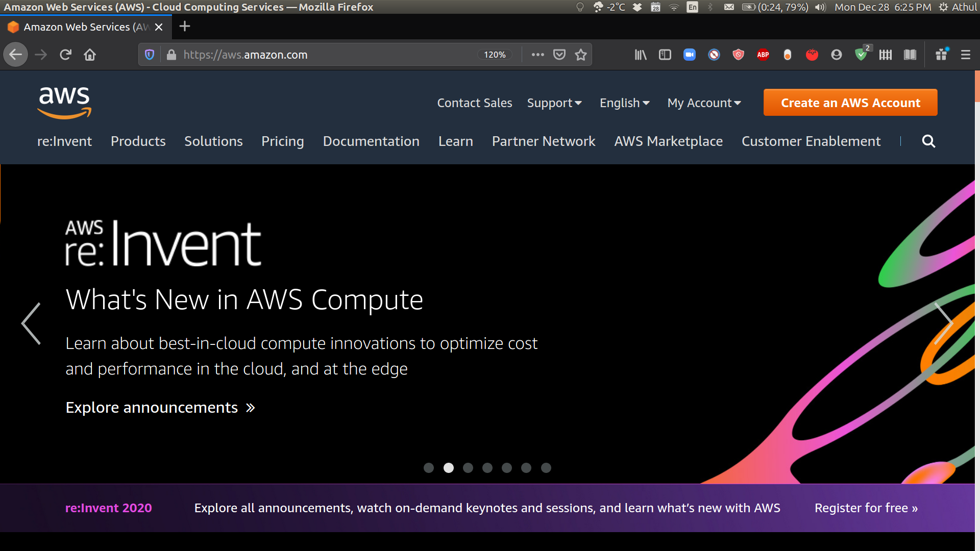Viewport: 980px width, 551px height.
Task: Show previous carousel slide
Action: tap(31, 323)
